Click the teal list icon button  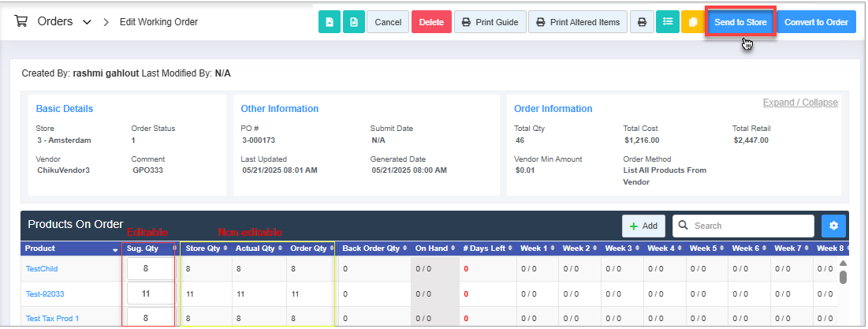669,22
